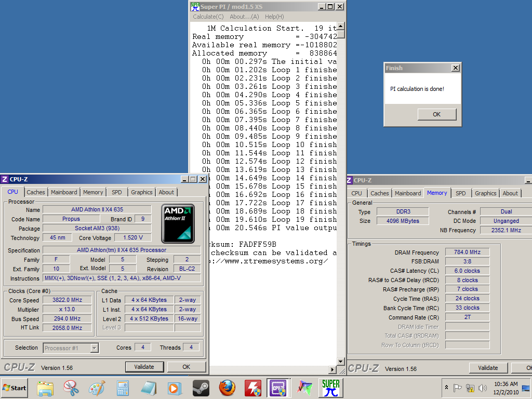
Task: Open the volume speaker tray icon
Action: [x=482, y=388]
